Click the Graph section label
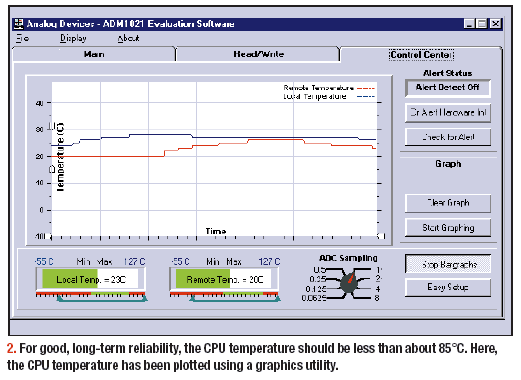The image size is (521, 380). [x=448, y=164]
